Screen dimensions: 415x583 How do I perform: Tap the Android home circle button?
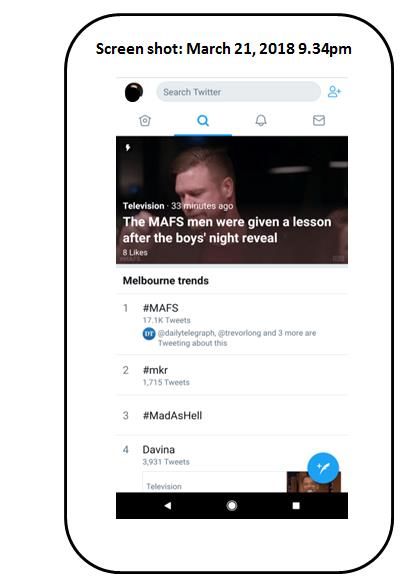point(232,506)
